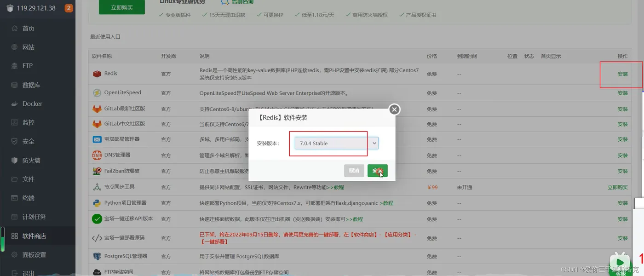Click 安装 in the 宝塔一键部署源码 row
This screenshot has height=276, width=644.
pyautogui.click(x=622, y=238)
